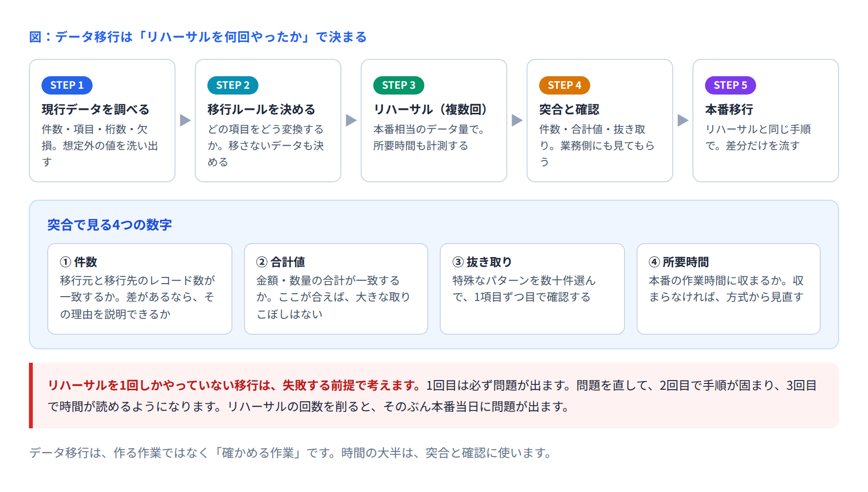Click the card title ③ 抜き取り
868x492 pixels.
(482, 262)
